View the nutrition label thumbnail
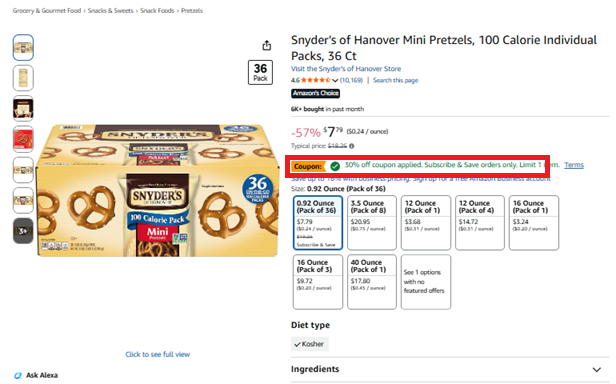Screen dimensions: 616x384 tap(23, 78)
